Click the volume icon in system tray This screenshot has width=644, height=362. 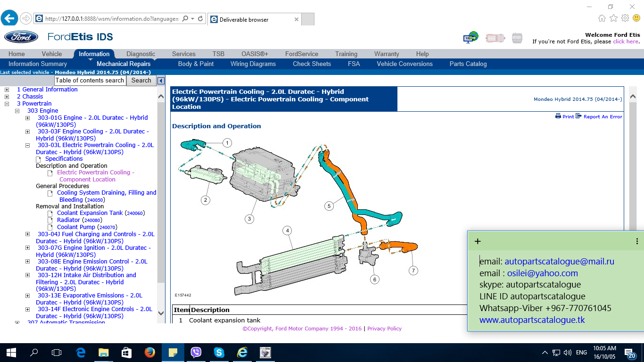(x=567, y=353)
